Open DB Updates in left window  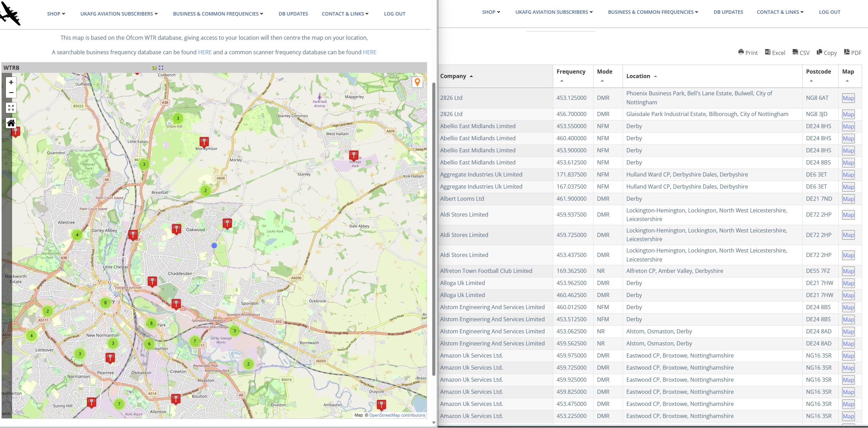pyautogui.click(x=293, y=14)
